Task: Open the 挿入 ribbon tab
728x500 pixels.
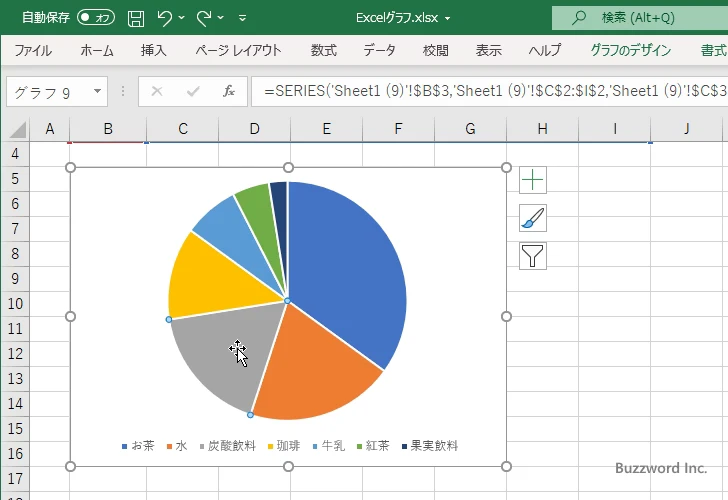Action: tap(153, 50)
